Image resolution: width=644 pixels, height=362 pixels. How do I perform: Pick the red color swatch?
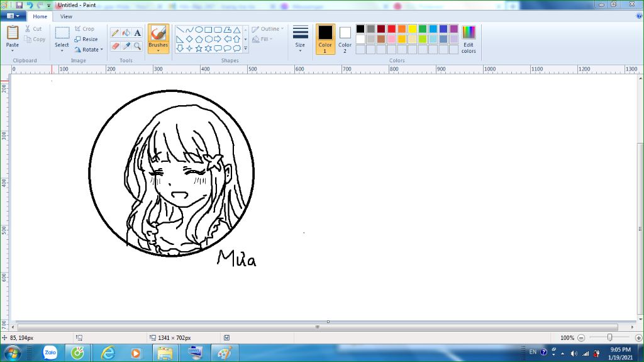coord(391,29)
